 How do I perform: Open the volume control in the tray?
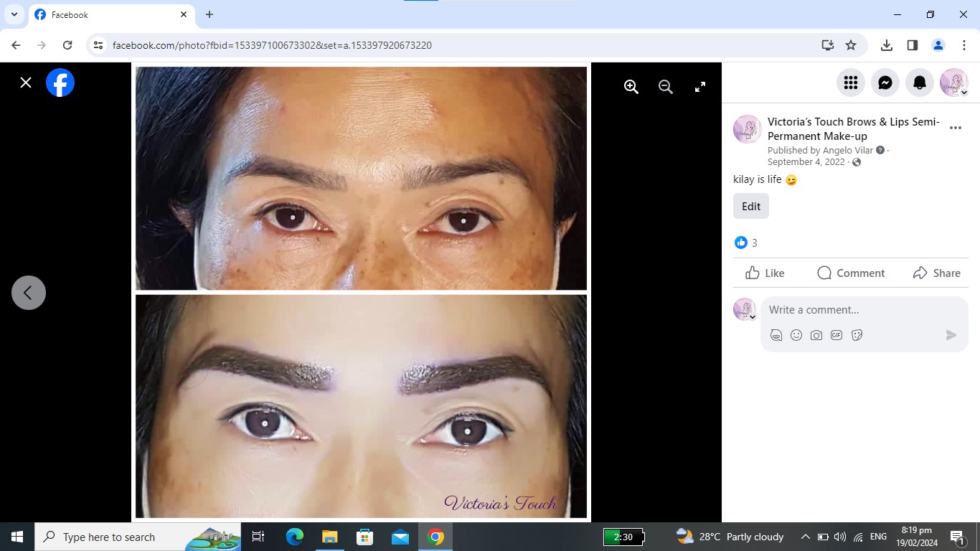coord(840,537)
